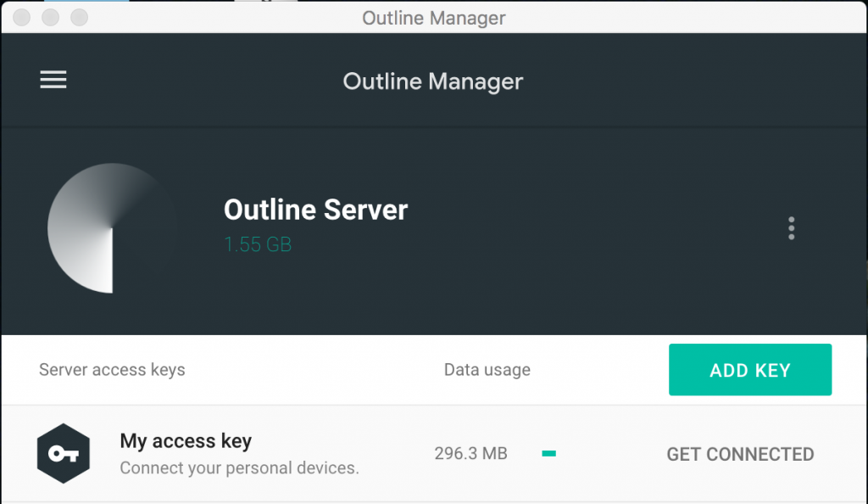The image size is (868, 504).
Task: Click the Outline Server name
Action: 315,210
